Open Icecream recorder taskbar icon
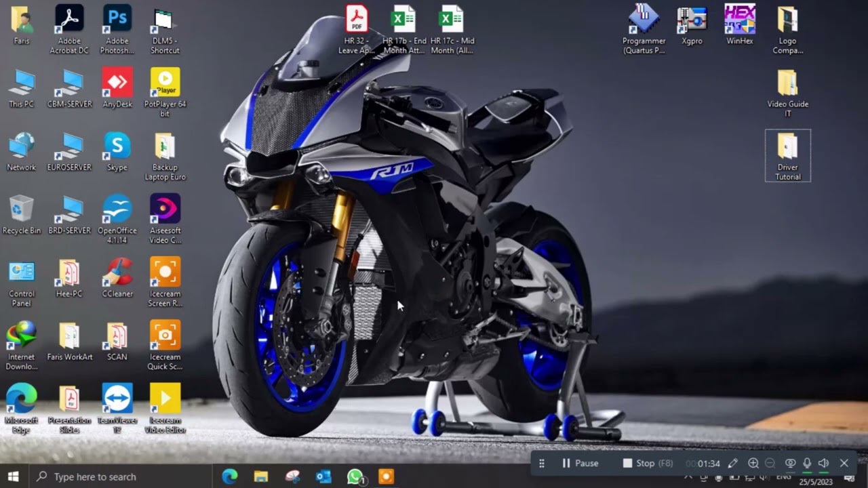 pos(386,476)
